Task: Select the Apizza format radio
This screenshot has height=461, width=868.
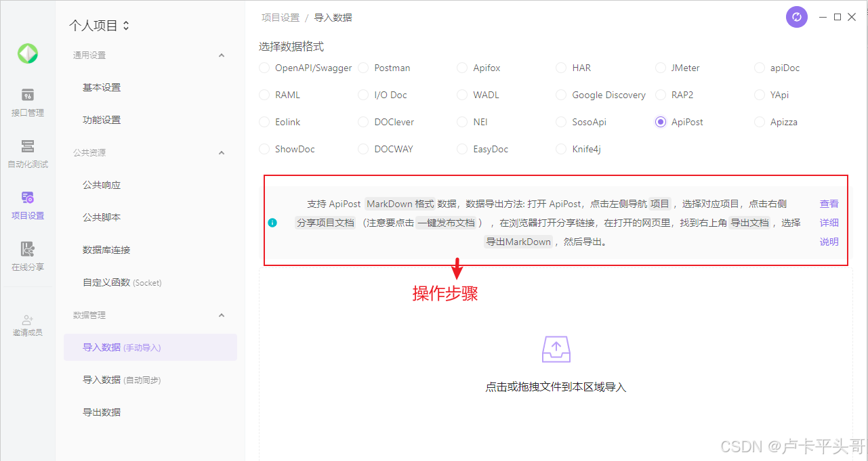Action: point(760,122)
